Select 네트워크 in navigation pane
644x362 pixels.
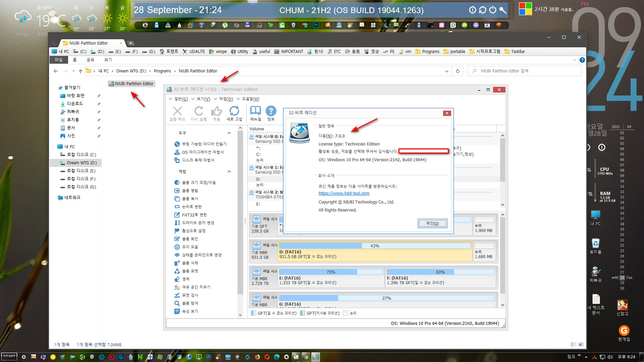(69, 198)
